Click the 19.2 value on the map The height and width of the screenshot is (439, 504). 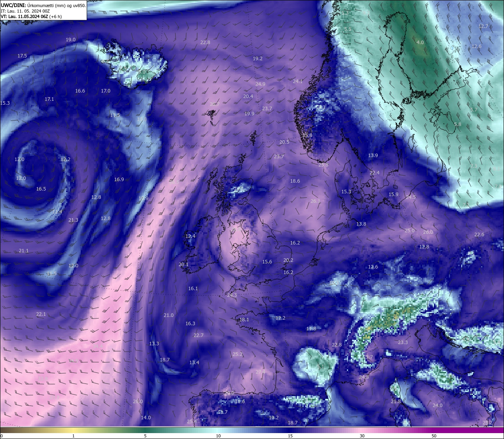[x=258, y=58]
